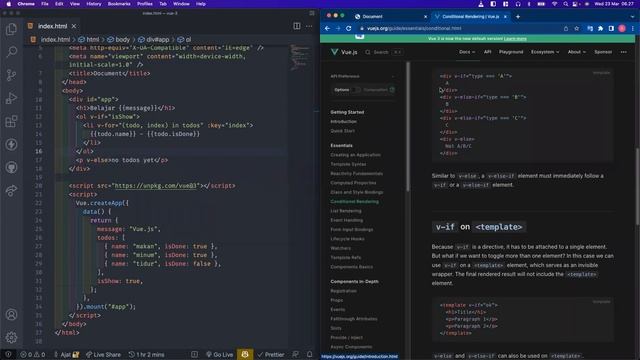
Task: Open the extra ellipsis menu in the Vue navbar
Action: pyautogui.click(x=624, y=52)
